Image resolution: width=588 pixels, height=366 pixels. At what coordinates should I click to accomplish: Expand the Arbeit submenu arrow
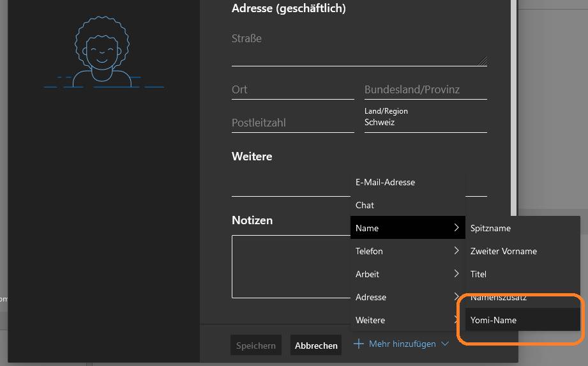coord(456,274)
